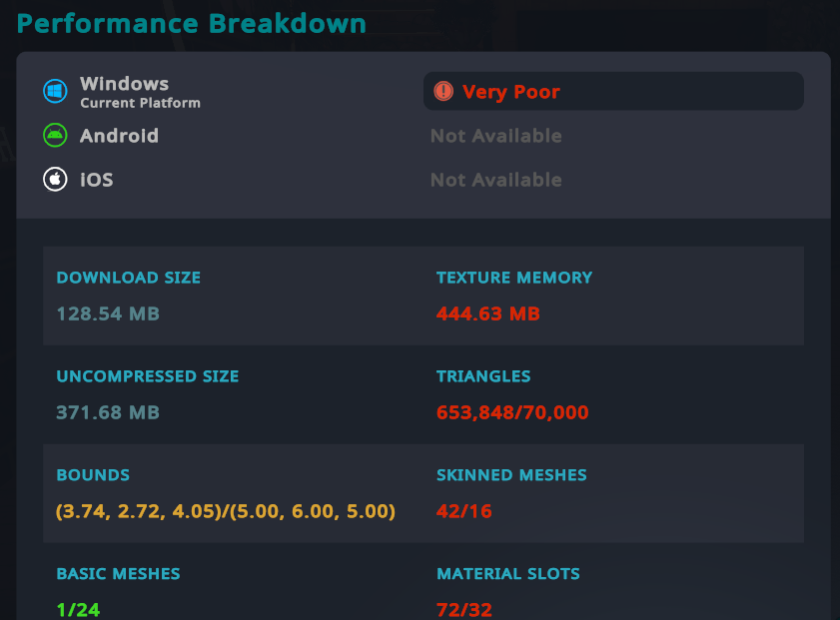
Task: Click the Download Size value 128.54 MB
Action: click(x=108, y=313)
